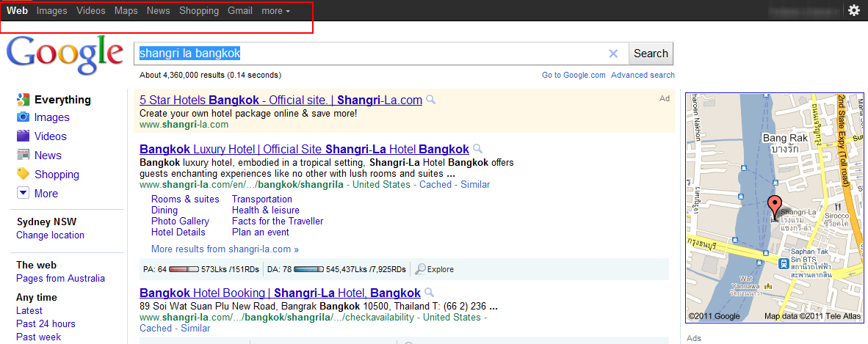The width and height of the screenshot is (868, 344).
Task: Click the 'Sydney NSW' location text
Action: [46, 222]
